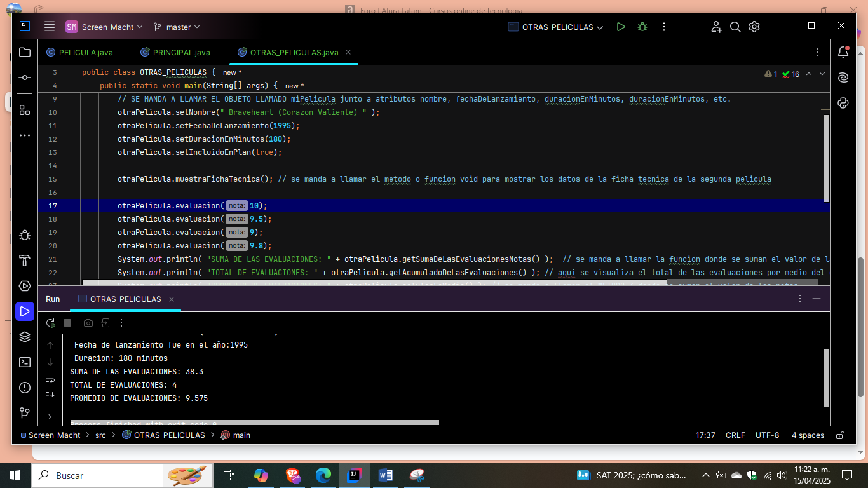The image size is (868, 488).
Task: Open Python Console icon on right sidebar
Action: [843, 103]
